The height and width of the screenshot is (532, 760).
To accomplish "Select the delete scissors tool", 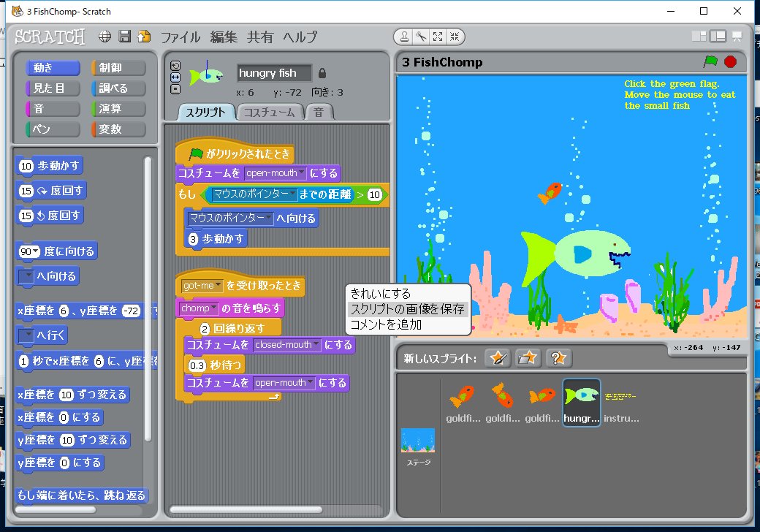I will [x=421, y=37].
